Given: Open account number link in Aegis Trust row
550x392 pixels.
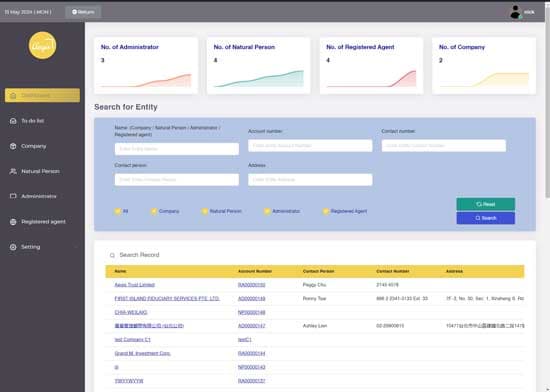Looking at the screenshot, I should click(251, 285).
